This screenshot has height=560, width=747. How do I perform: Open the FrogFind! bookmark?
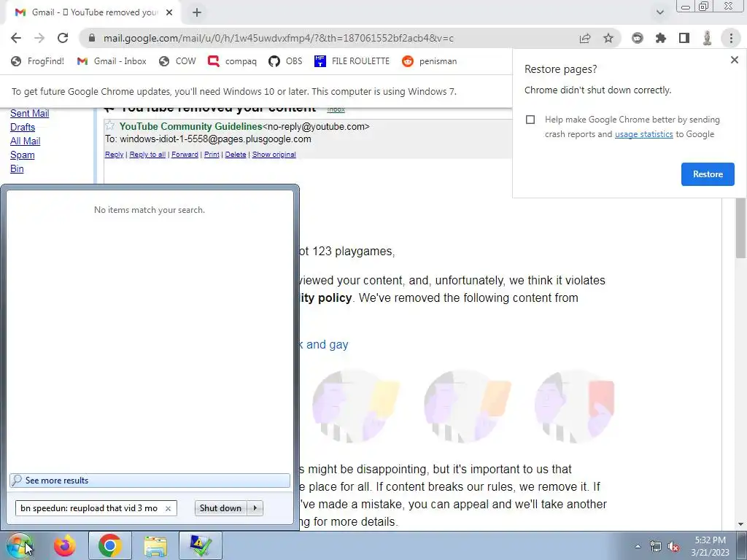pos(38,61)
